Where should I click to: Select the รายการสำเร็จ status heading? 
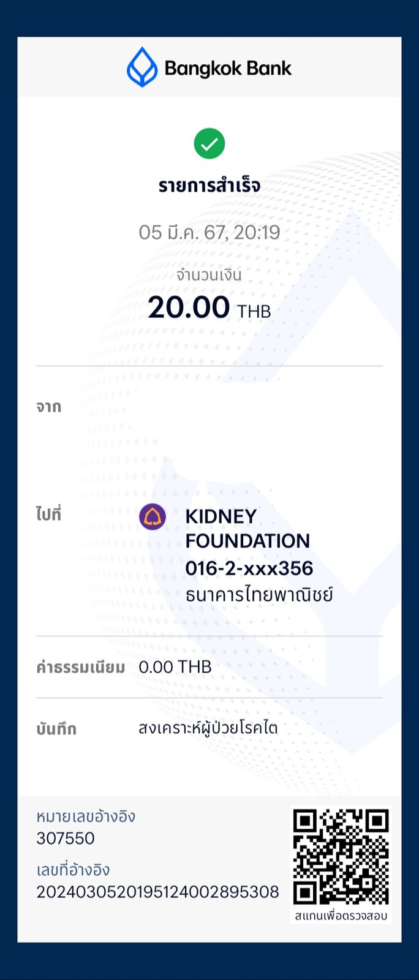(209, 185)
